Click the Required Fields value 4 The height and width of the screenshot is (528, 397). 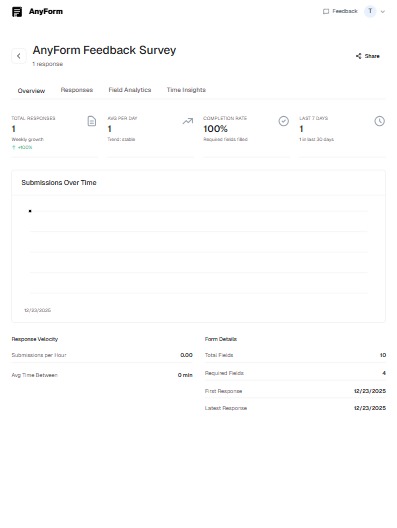point(384,373)
